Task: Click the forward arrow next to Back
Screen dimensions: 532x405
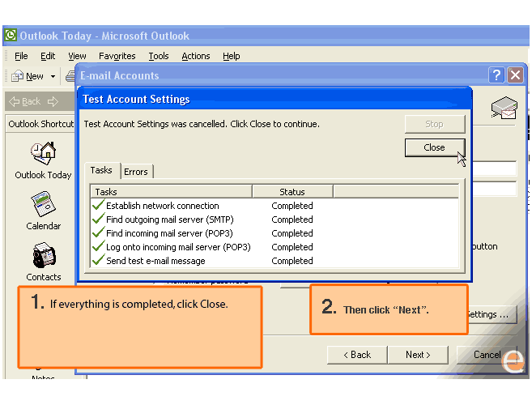Action: click(53, 101)
